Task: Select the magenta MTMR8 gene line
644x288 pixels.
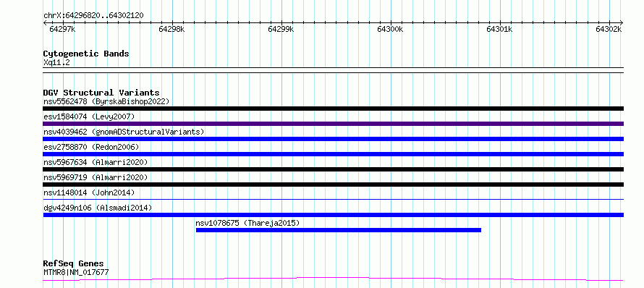Action: [x=333, y=279]
